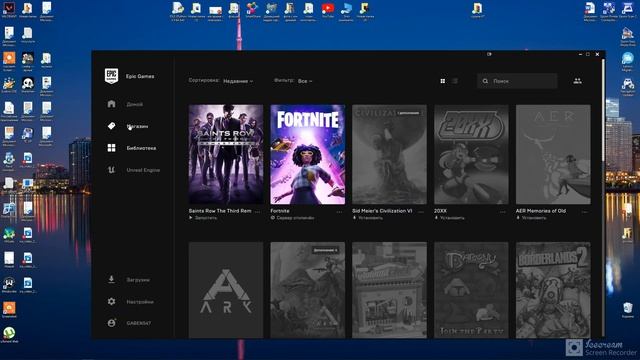The width and height of the screenshot is (640, 360).
Task: Click the Fortnite title text
Action: 280,211
